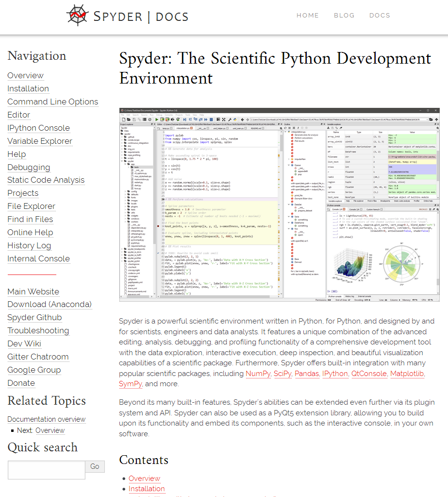This screenshot has width=448, height=497.
Task: Open the NumPy link in paragraph
Action: coord(258,374)
